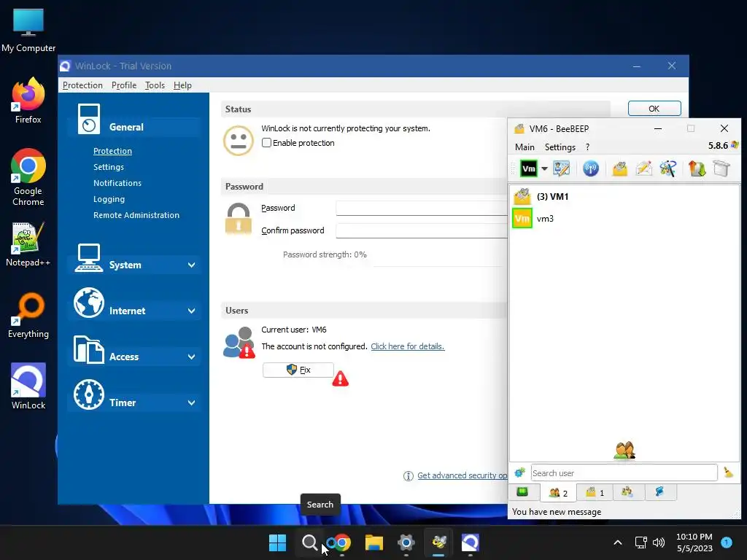Image resolution: width=747 pixels, height=560 pixels.
Task: Open the Help menu in WinLock
Action: click(x=182, y=85)
